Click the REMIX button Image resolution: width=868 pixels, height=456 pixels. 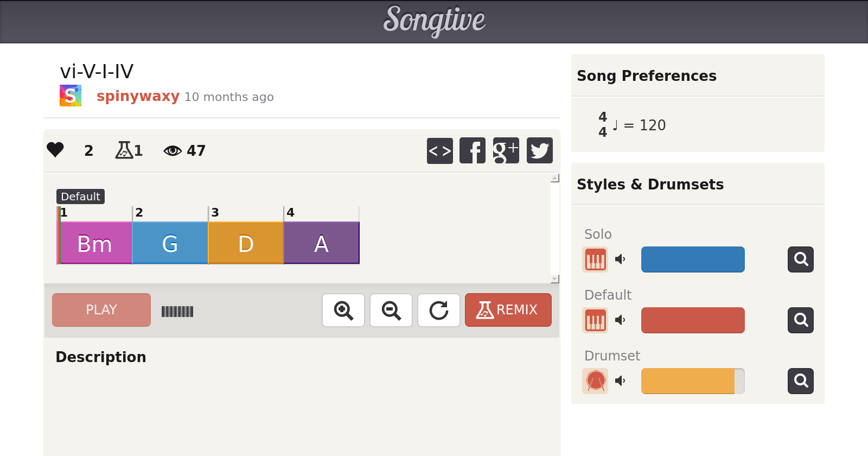point(508,310)
